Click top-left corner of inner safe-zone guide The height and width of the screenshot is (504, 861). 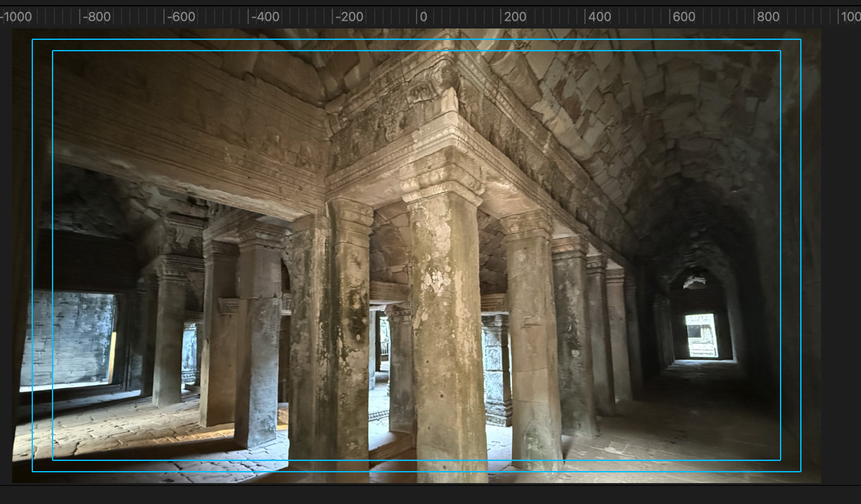point(53,51)
